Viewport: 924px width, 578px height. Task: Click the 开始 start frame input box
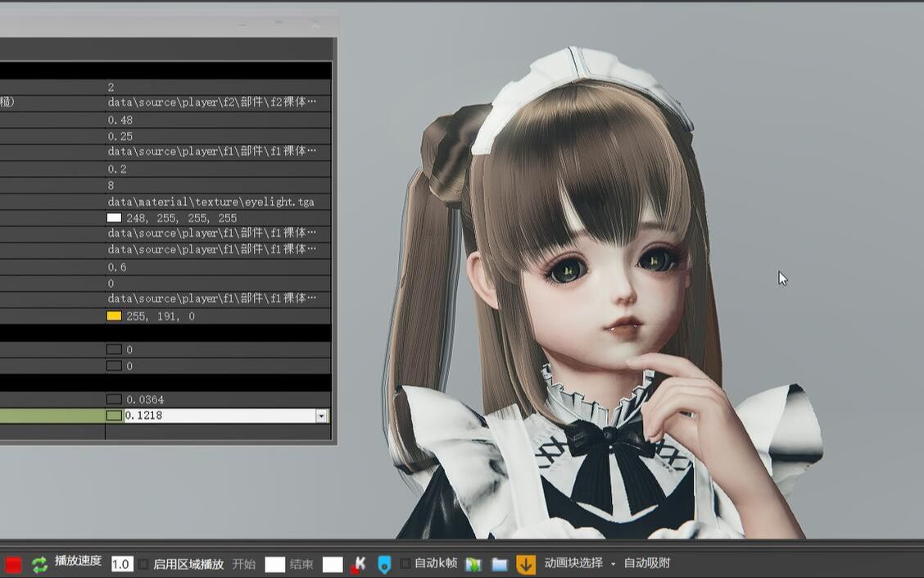[274, 564]
